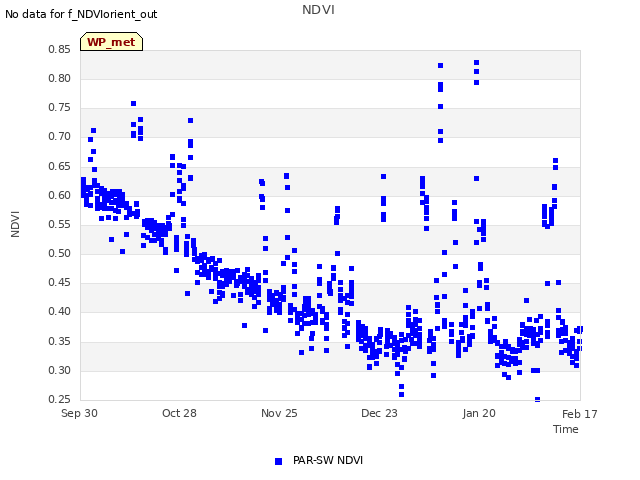Click the 'No data for f_NDVIorient_out' message
Image resolution: width=640 pixels, height=480 pixels.
pyautogui.click(x=81, y=14)
